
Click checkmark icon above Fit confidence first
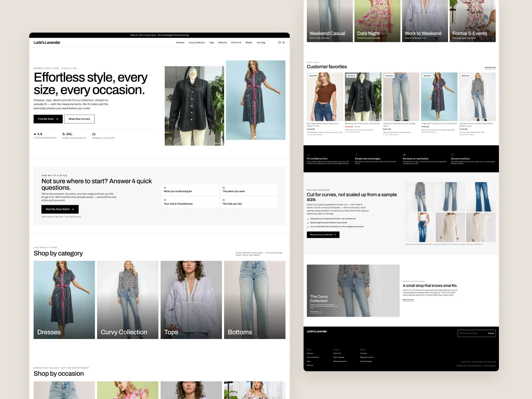coord(308,155)
